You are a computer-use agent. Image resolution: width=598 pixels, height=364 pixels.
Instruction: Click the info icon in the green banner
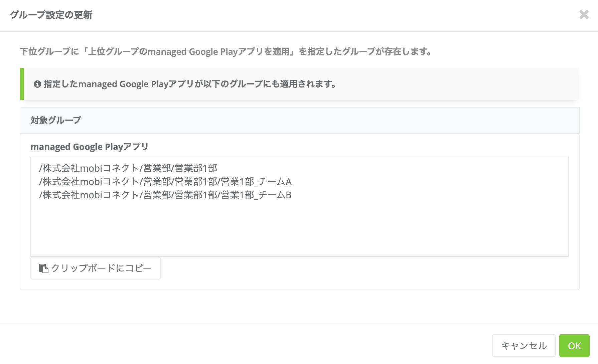(x=37, y=84)
